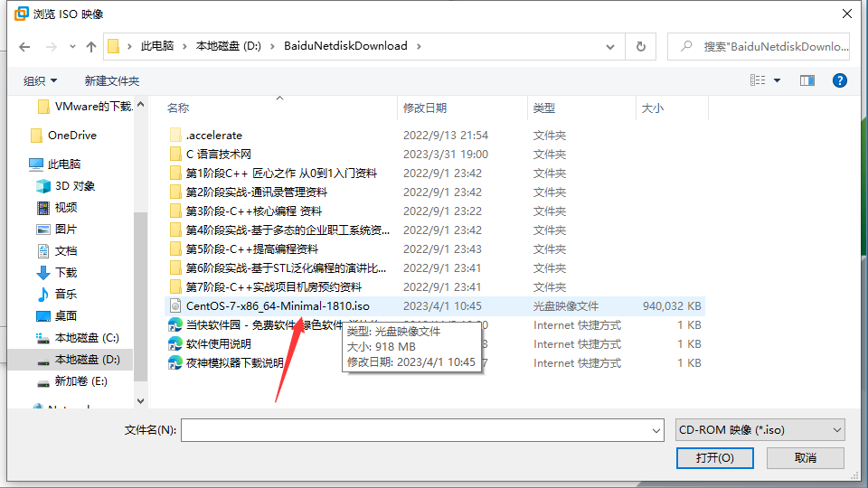This screenshot has height=488, width=868.
Task: Open 图片 in the sidebar
Action: click(56, 229)
